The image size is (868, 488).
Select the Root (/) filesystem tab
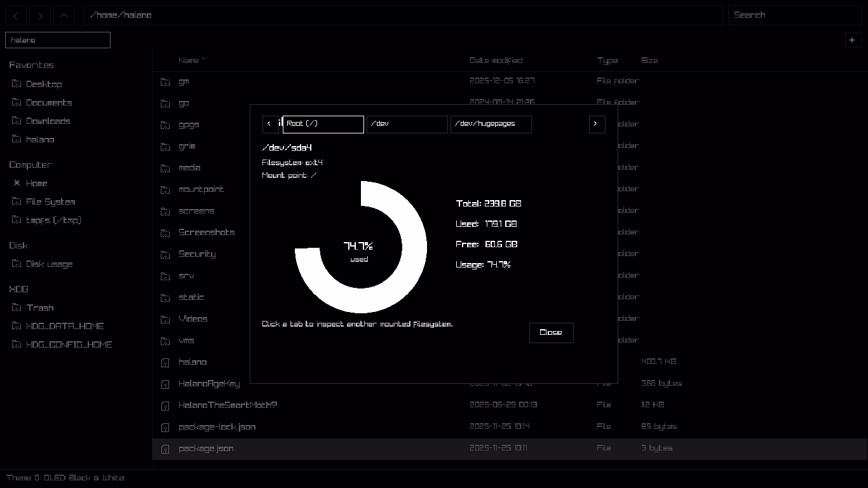[x=323, y=124]
